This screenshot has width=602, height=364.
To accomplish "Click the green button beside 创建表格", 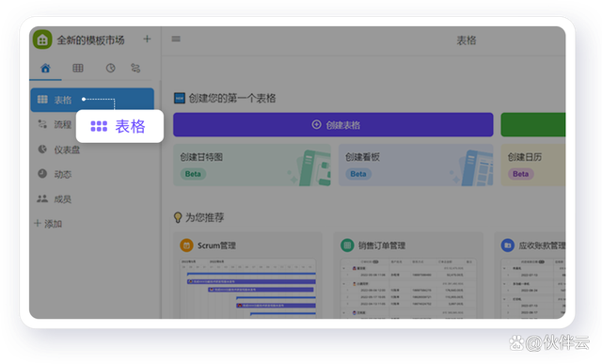I will (x=533, y=125).
